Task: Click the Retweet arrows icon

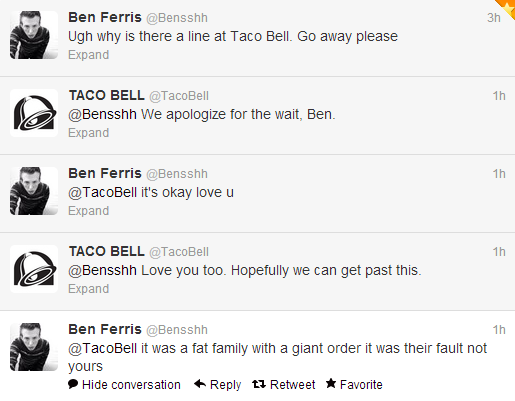Action: [259, 384]
